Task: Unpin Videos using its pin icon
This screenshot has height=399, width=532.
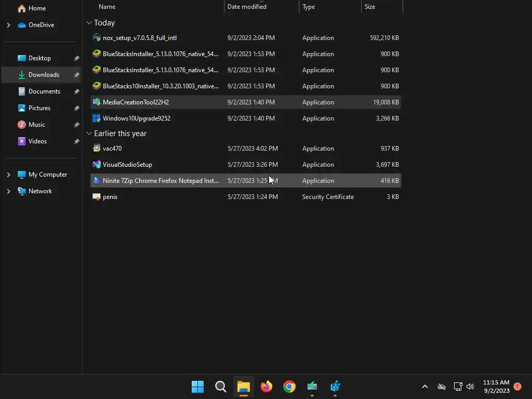Action: (x=76, y=141)
